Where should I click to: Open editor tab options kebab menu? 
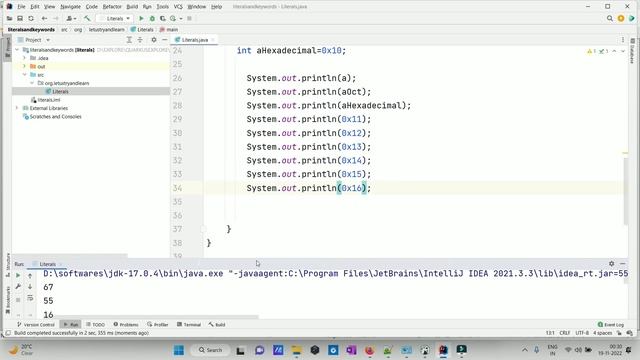point(623,40)
